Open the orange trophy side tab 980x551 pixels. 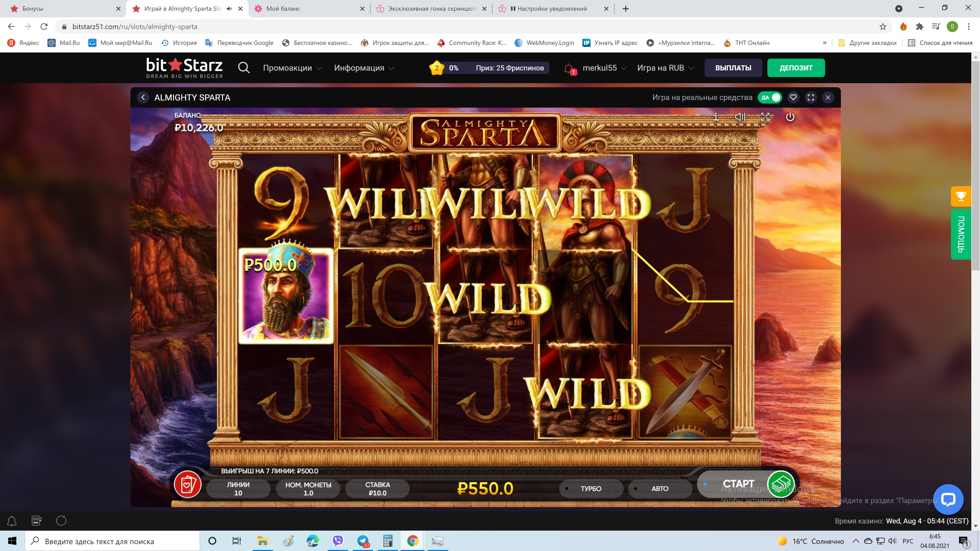coord(961,196)
